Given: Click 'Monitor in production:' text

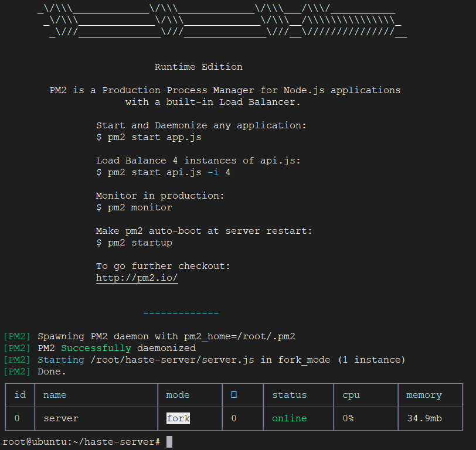Looking at the screenshot, I should [x=160, y=196].
